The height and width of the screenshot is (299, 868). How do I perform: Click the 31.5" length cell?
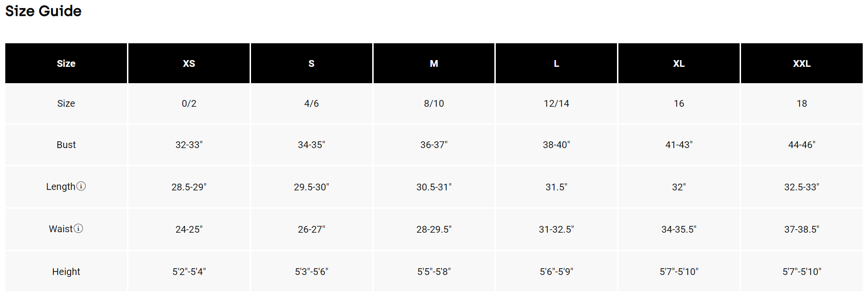(556, 187)
